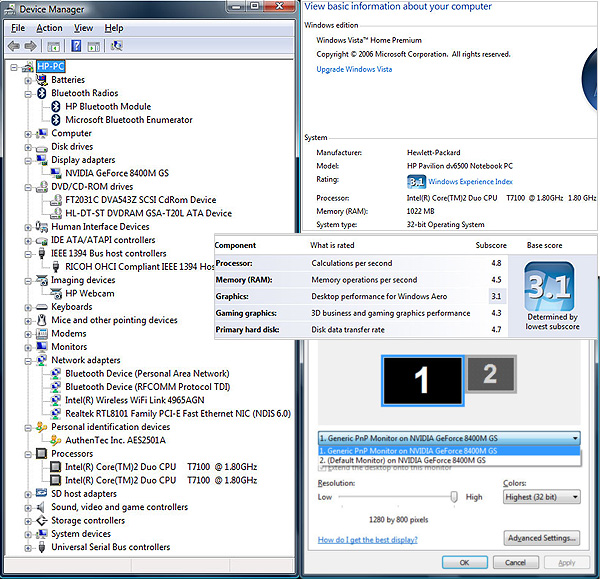Collapse the HP-PC root node
The image size is (600, 580).
14,67
